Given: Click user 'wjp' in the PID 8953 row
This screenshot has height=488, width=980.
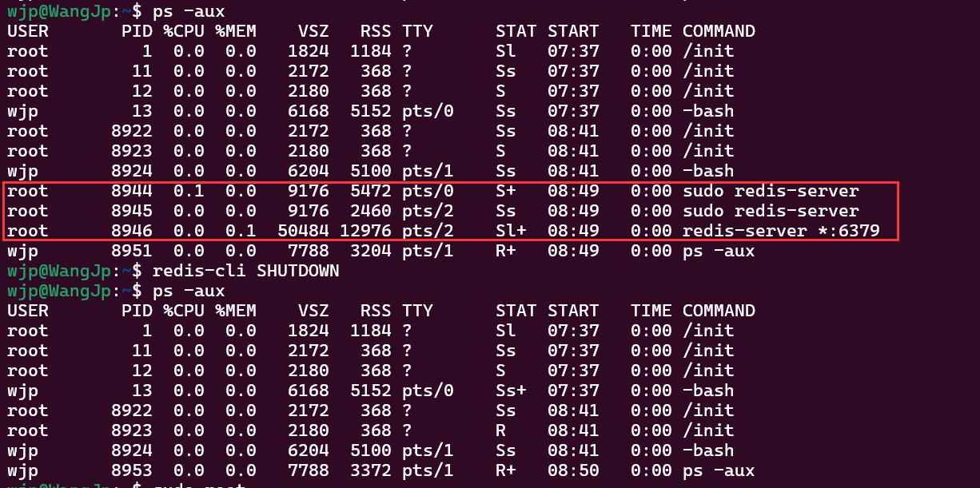Looking at the screenshot, I should [x=22, y=470].
